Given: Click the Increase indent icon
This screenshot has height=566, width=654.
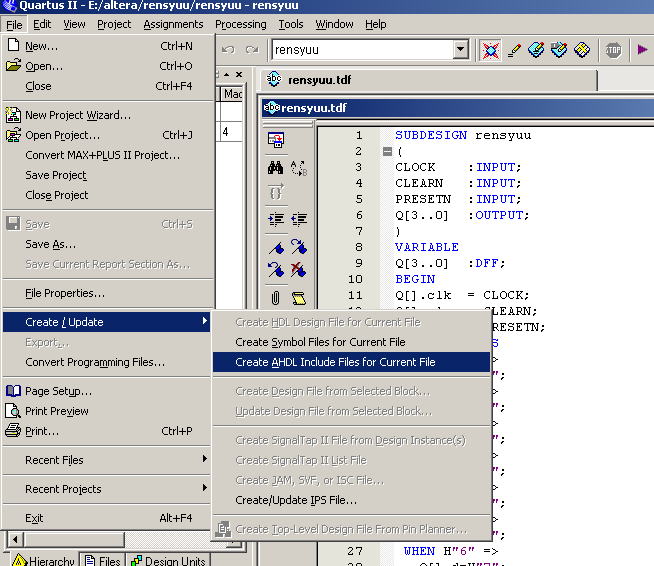Looking at the screenshot, I should click(276, 219).
